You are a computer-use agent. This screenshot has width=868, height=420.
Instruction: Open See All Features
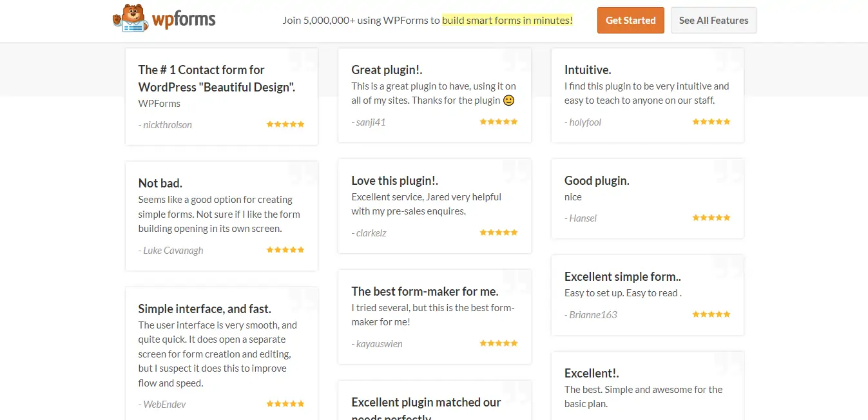pyautogui.click(x=713, y=20)
